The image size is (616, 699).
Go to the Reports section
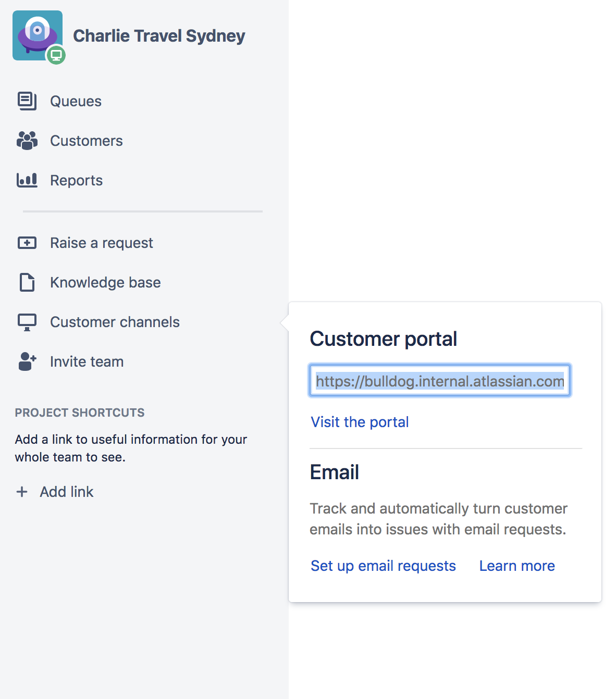pyautogui.click(x=76, y=180)
